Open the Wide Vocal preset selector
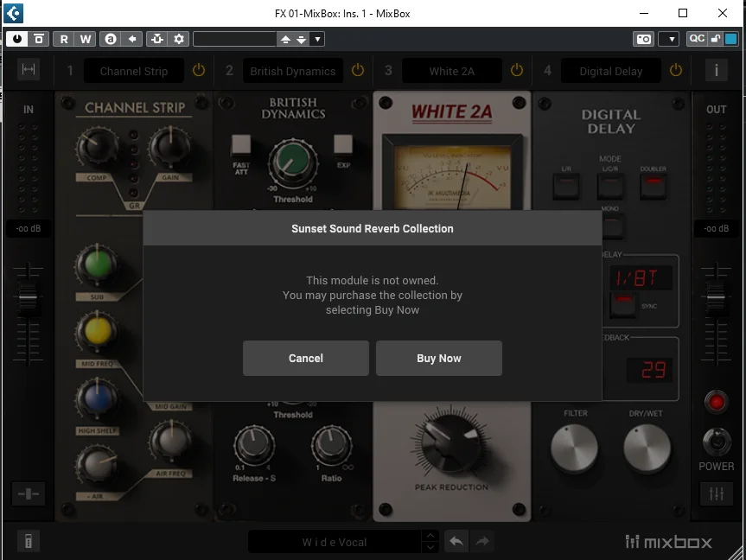This screenshot has width=746, height=560. pyautogui.click(x=335, y=542)
